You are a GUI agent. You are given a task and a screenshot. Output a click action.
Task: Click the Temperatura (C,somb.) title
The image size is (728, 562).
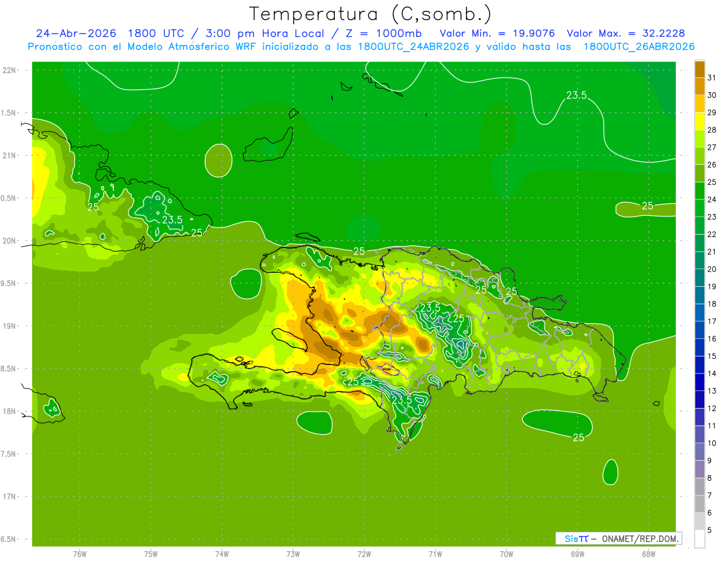click(x=371, y=13)
